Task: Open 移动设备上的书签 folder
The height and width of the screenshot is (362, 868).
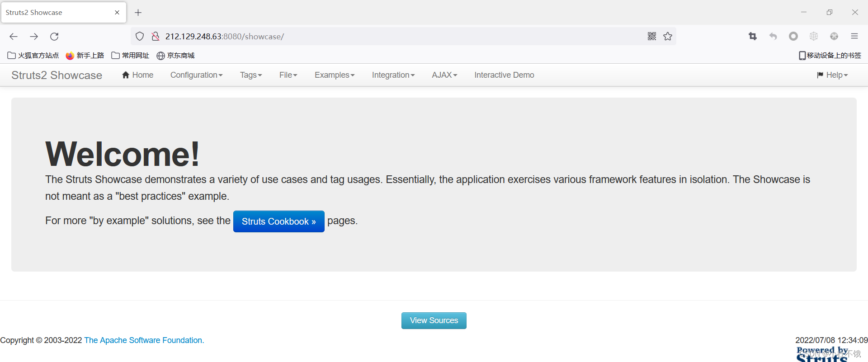Action: (x=830, y=56)
